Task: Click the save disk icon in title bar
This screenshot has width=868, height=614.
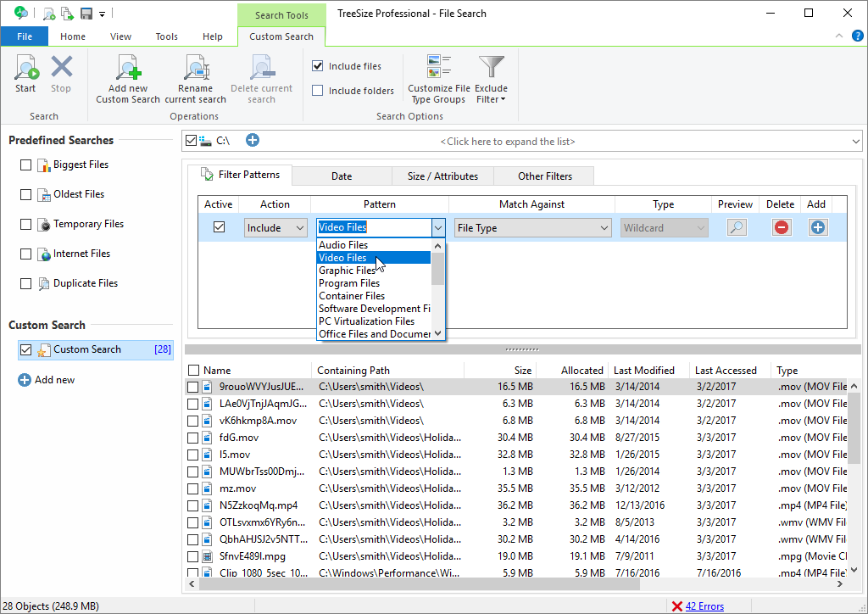Action: (x=86, y=14)
